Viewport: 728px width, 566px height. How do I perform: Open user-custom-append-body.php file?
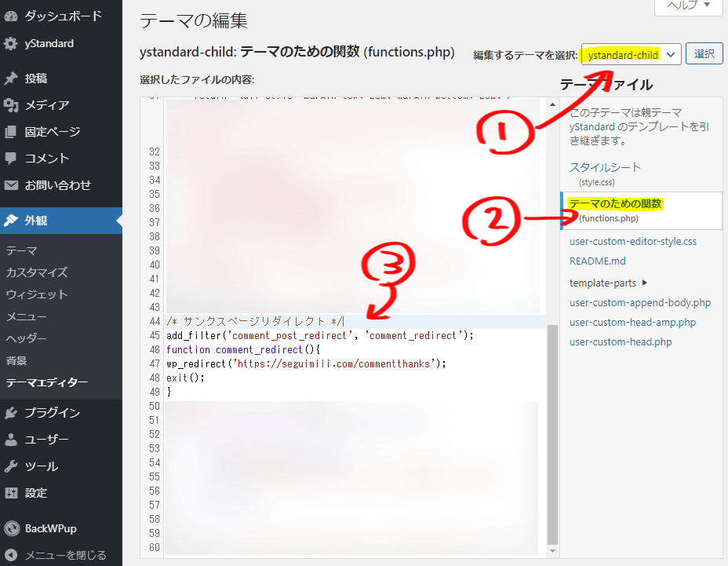(640, 303)
